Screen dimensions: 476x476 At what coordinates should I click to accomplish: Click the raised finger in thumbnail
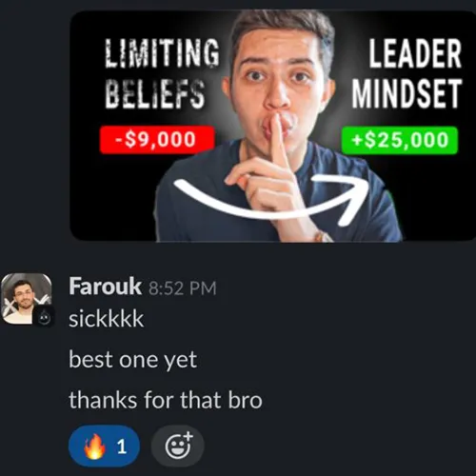278,142
